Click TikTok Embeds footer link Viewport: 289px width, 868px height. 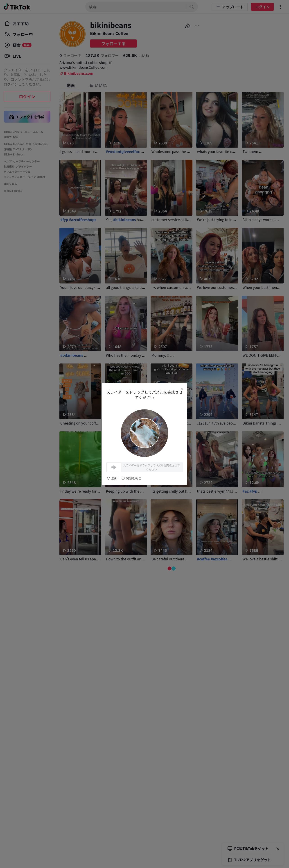14,154
